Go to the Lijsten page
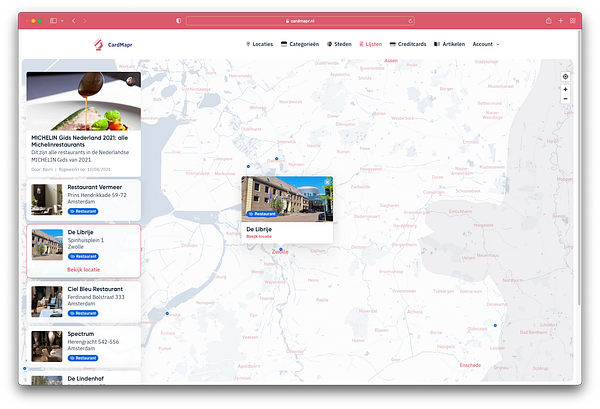Image resolution: width=600 pixels, height=409 pixels. pyautogui.click(x=370, y=44)
